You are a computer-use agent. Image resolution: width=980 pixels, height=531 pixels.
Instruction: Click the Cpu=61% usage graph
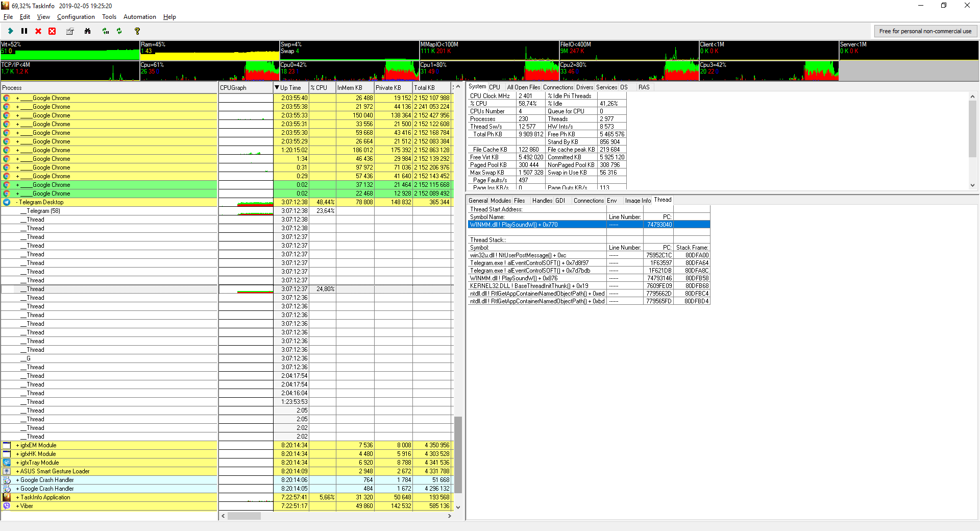210,71
